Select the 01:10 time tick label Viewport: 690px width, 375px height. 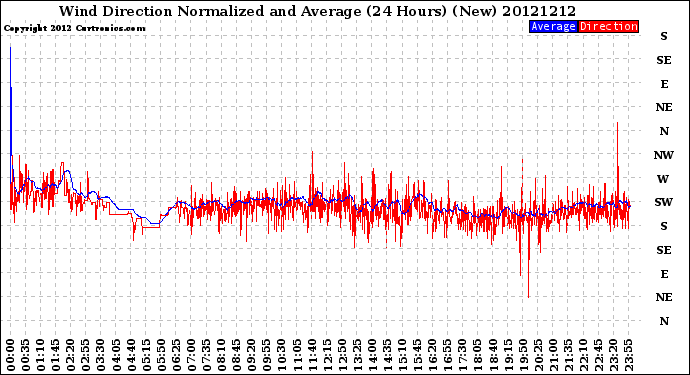pyautogui.click(x=40, y=355)
